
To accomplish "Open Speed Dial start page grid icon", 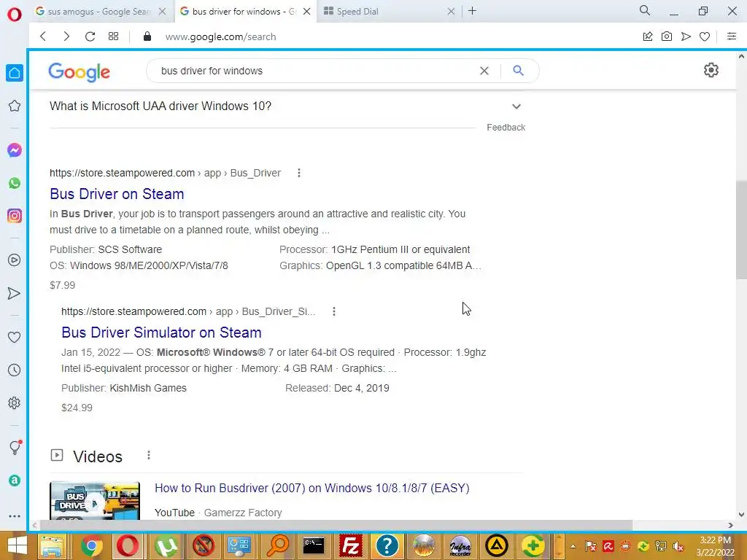I will pyautogui.click(x=113, y=36).
